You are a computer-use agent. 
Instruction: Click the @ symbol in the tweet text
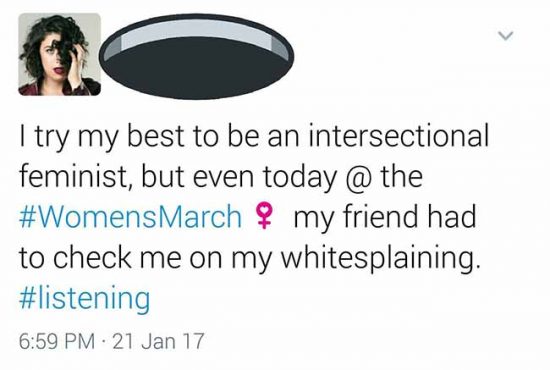click(360, 176)
